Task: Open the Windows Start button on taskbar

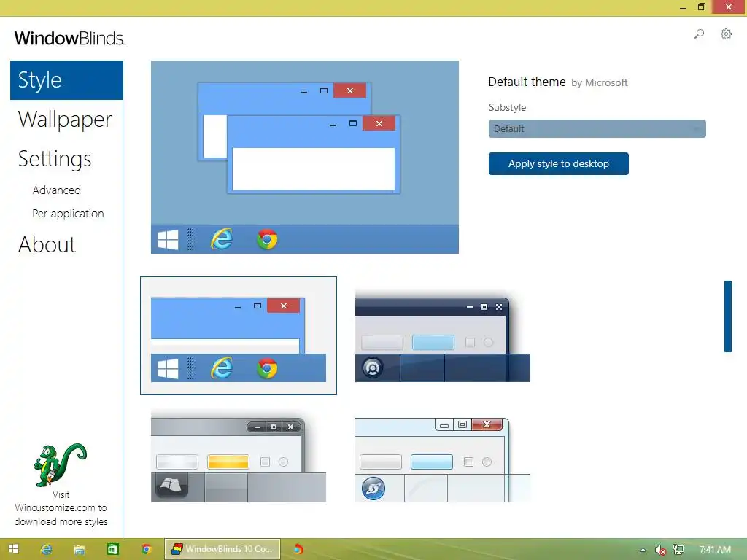Action: [x=13, y=549]
